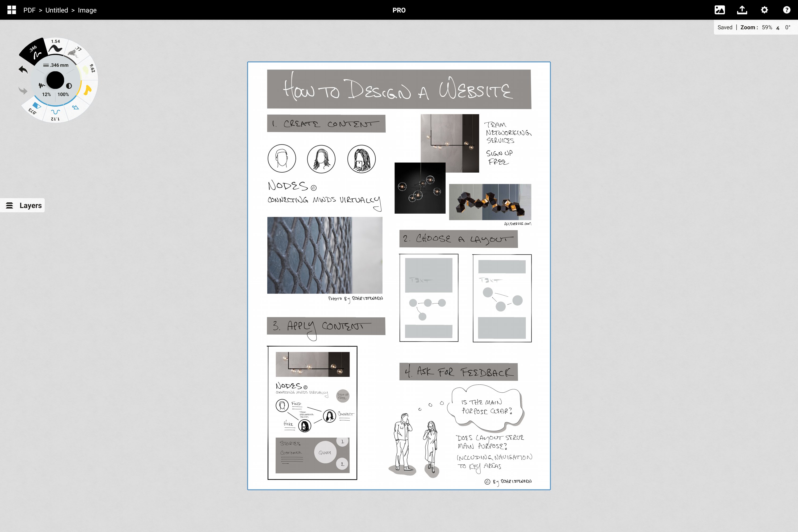Click the '1. Create Content' heading
798x532 pixels.
326,123
